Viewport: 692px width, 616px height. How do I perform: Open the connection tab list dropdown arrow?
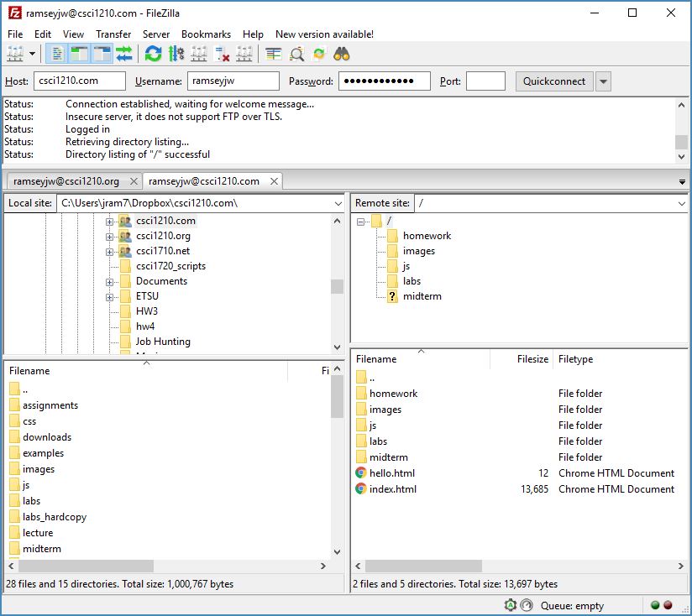point(682,181)
